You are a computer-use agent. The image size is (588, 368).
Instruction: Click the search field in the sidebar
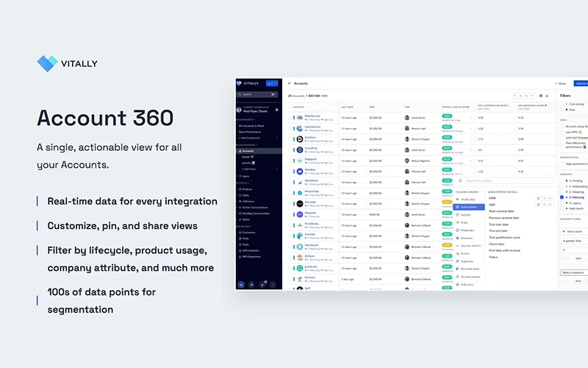click(257, 94)
